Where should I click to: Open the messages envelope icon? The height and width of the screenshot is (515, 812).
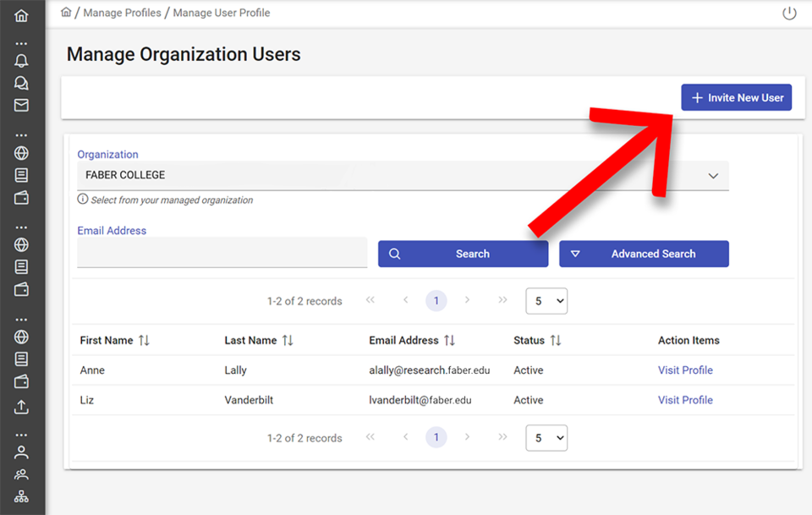click(x=21, y=105)
